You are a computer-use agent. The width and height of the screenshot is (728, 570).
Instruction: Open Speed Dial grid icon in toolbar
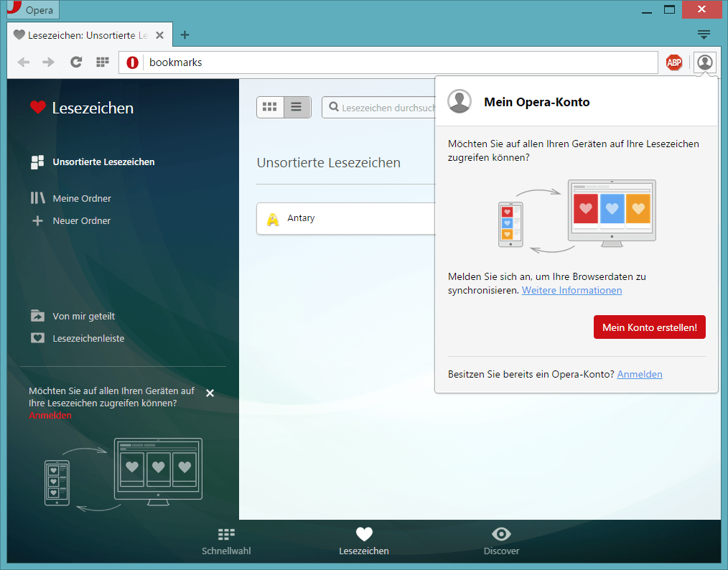[103, 62]
